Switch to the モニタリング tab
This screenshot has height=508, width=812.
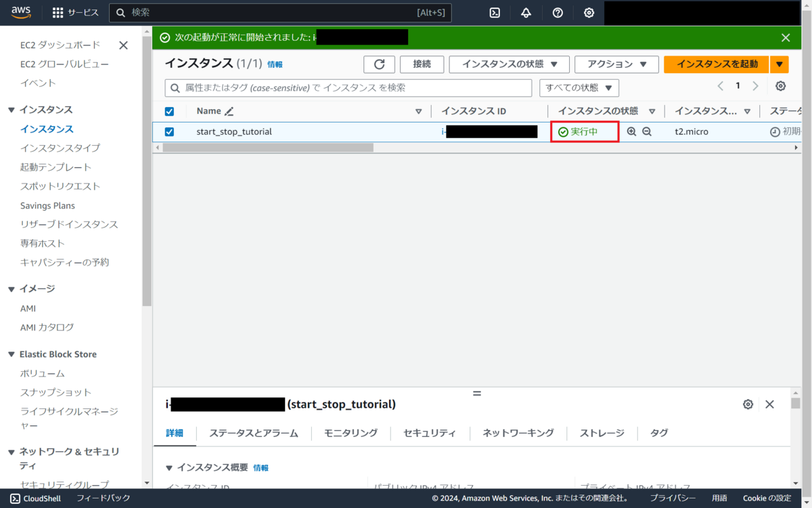tap(351, 433)
